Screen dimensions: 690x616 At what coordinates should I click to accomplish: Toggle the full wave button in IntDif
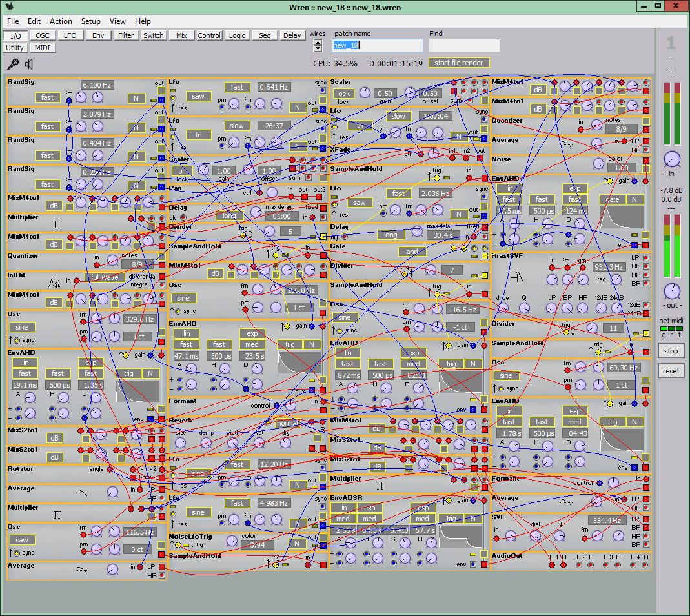pyautogui.click(x=105, y=277)
